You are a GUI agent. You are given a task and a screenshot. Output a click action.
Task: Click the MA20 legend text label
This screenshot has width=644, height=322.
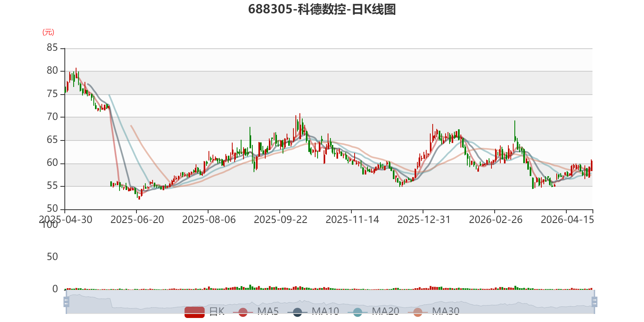point(386,311)
